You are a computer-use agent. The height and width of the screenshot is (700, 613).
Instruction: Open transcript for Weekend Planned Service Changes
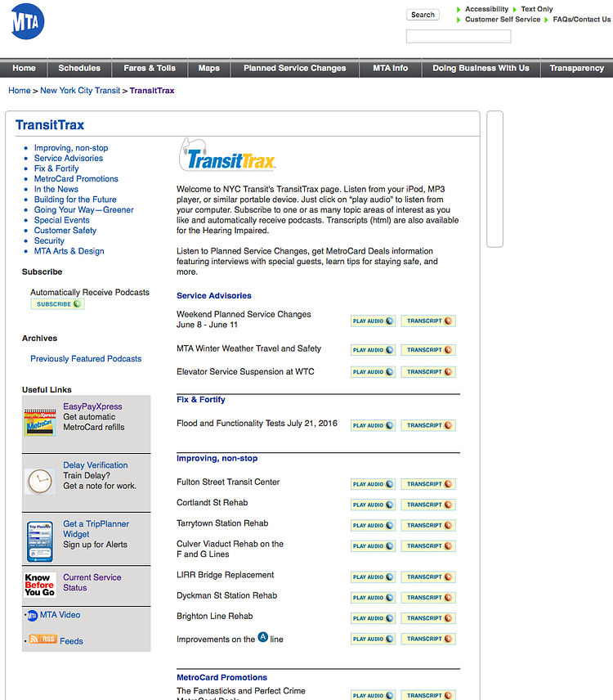click(428, 321)
